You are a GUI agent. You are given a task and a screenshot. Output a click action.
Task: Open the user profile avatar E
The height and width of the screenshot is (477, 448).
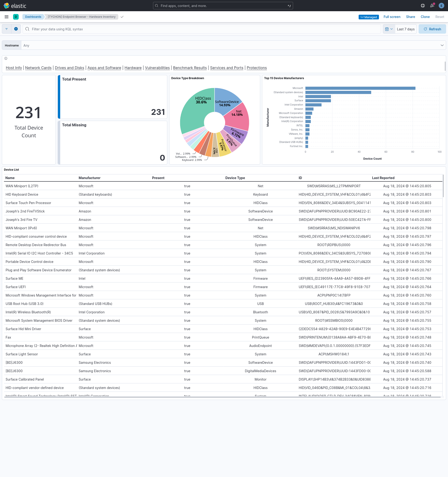(x=441, y=6)
